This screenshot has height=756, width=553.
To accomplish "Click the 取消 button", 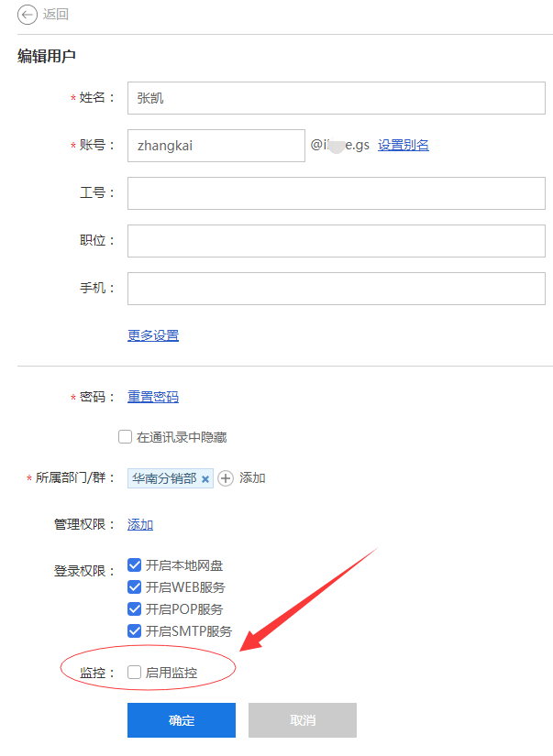I will (x=303, y=720).
